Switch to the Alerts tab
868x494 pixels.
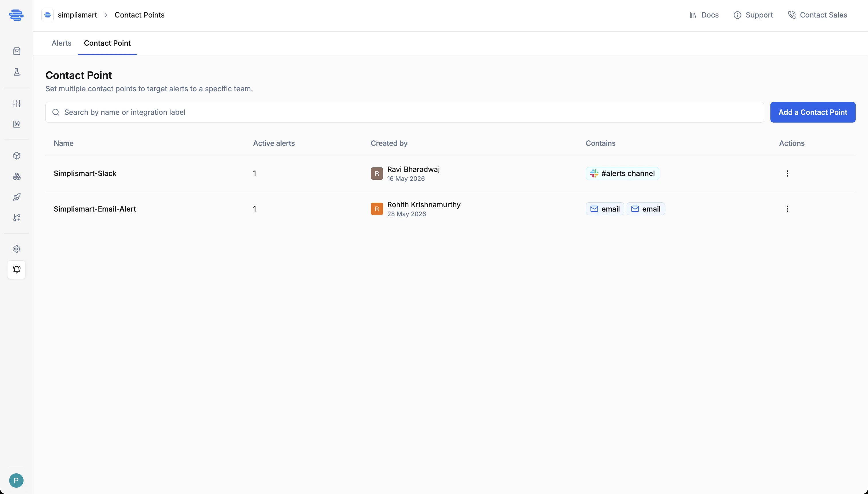(61, 43)
